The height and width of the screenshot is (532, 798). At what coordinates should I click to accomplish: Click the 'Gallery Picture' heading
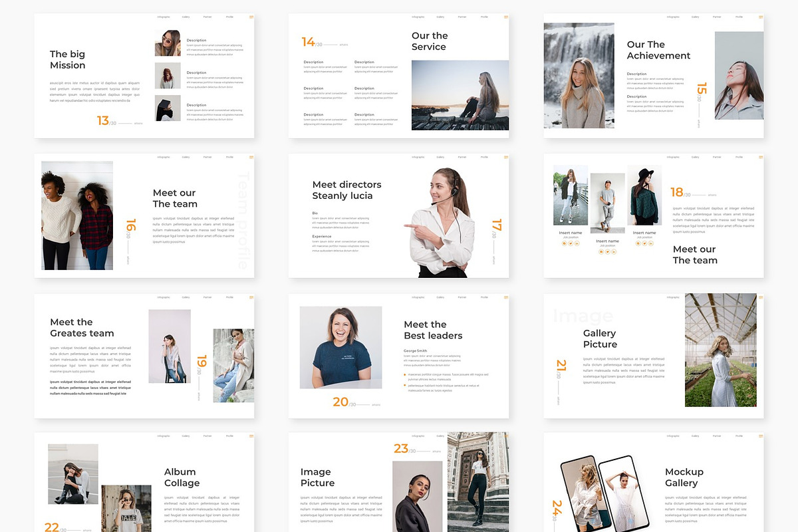(x=600, y=338)
